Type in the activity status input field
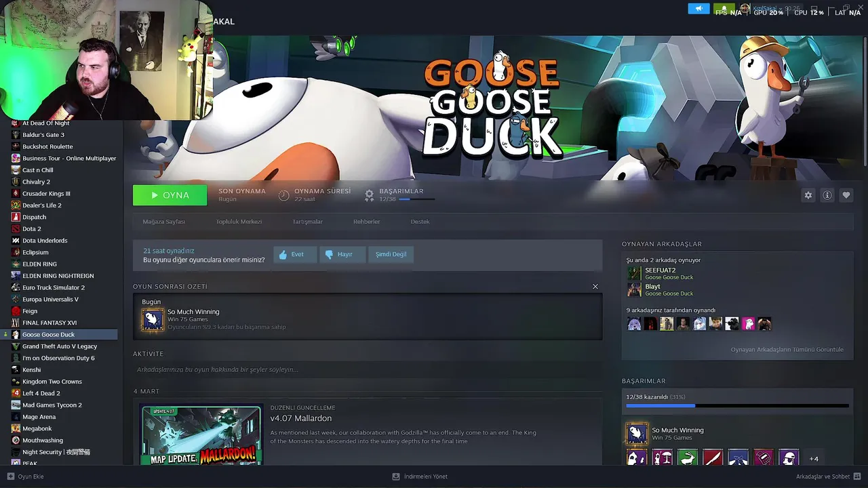This screenshot has width=868, height=488. tap(367, 369)
